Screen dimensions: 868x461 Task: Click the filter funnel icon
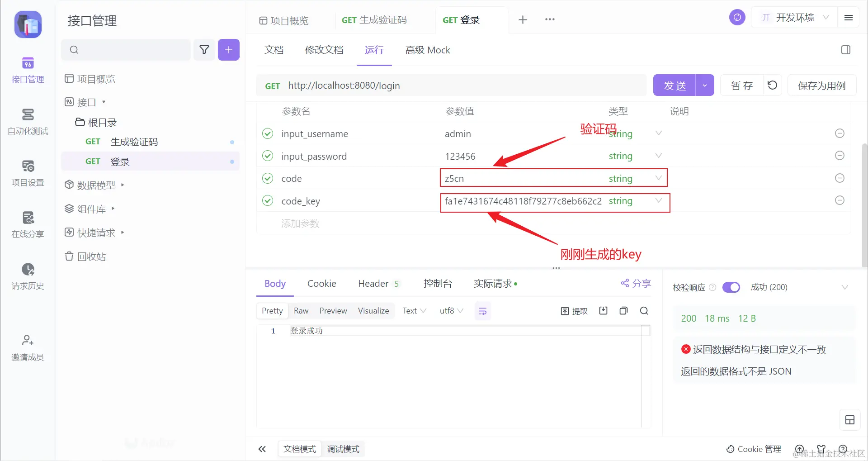pos(204,50)
